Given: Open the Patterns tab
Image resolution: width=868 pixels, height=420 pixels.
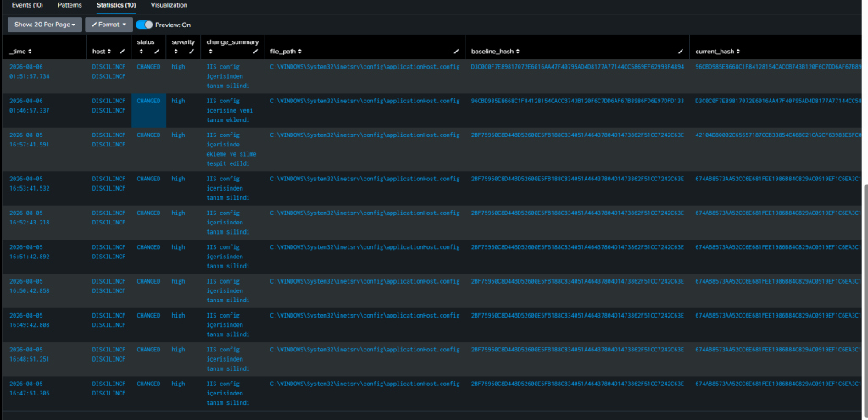Looking at the screenshot, I should pyautogui.click(x=70, y=5).
